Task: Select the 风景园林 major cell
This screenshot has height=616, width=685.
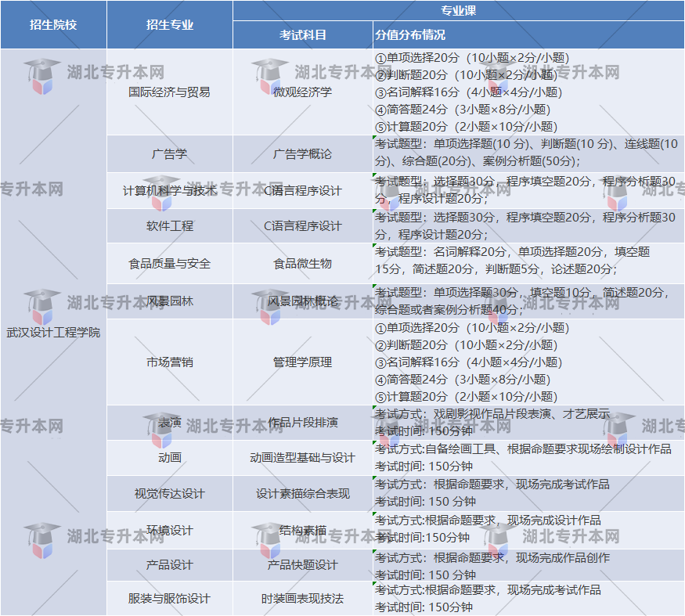Action: (170, 301)
